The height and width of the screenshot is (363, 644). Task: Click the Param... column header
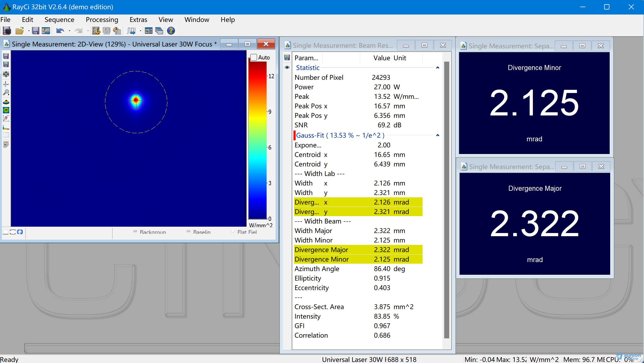307,58
